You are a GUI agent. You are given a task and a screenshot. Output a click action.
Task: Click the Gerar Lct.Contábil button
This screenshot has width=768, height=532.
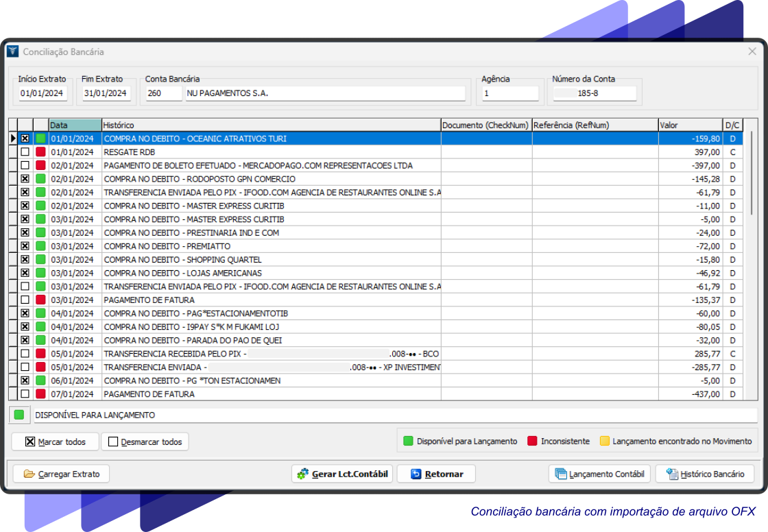(342, 474)
